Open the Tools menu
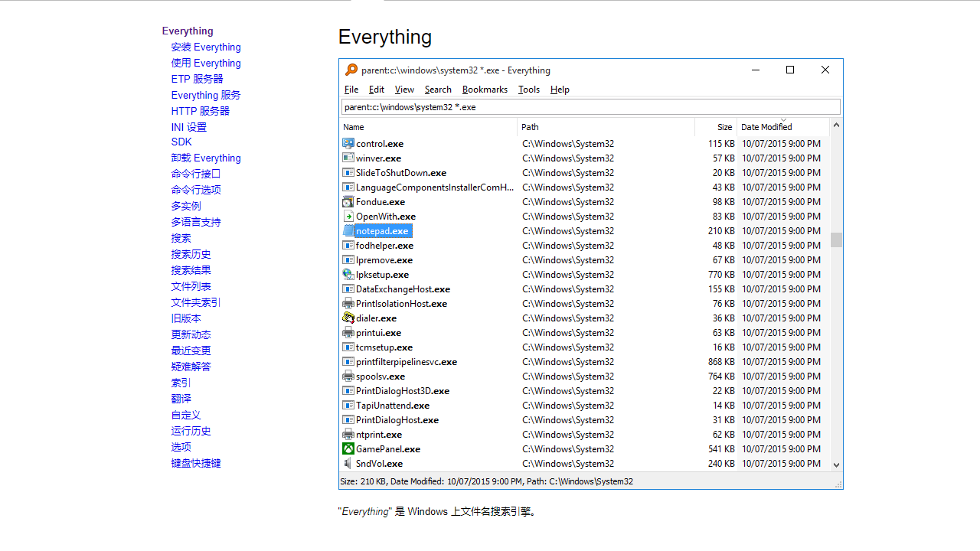 coord(528,90)
